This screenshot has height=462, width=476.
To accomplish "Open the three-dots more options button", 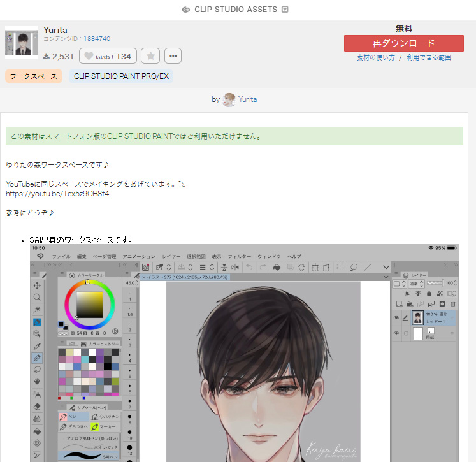I will pos(173,56).
